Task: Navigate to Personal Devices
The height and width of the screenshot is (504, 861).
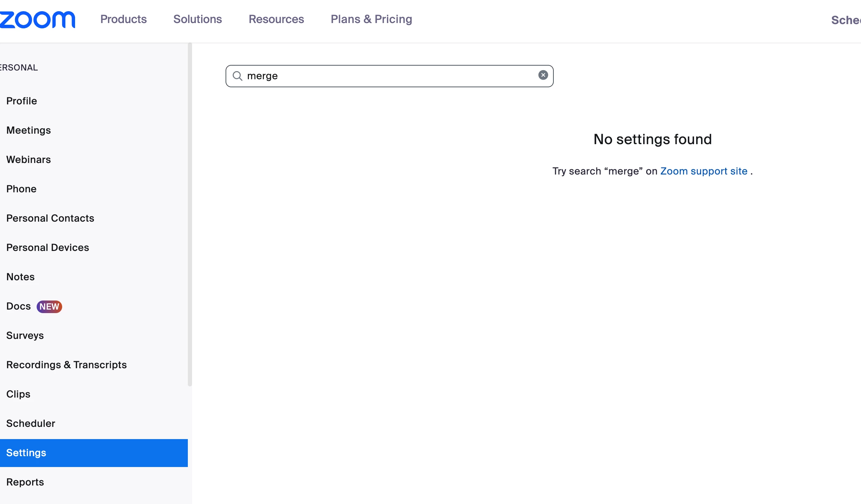Action: [x=47, y=247]
